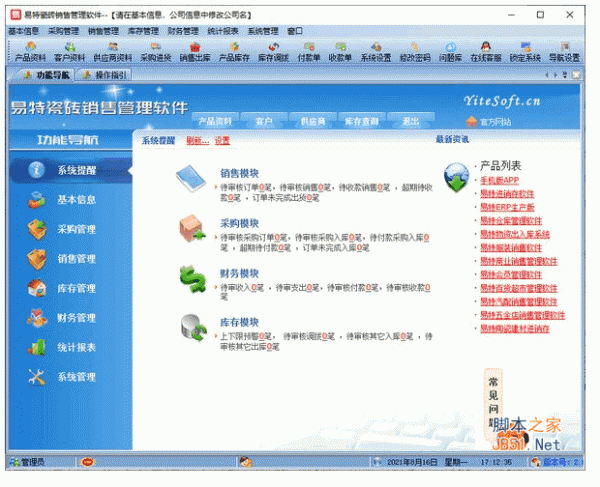Image resolution: width=600 pixels, height=487 pixels.
Task: Click the 退出 banner button
Action: pyautogui.click(x=411, y=121)
